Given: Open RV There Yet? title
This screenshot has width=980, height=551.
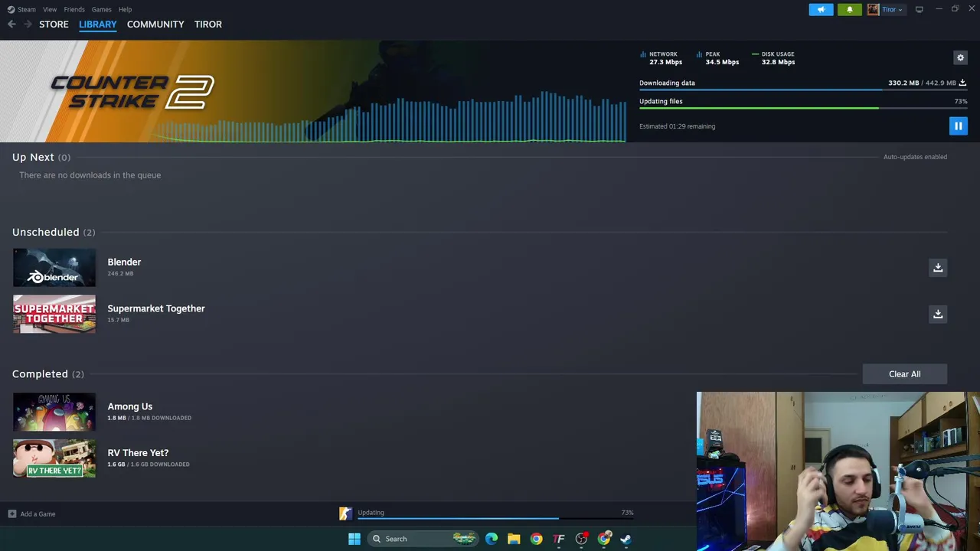Looking at the screenshot, I should click(x=138, y=453).
